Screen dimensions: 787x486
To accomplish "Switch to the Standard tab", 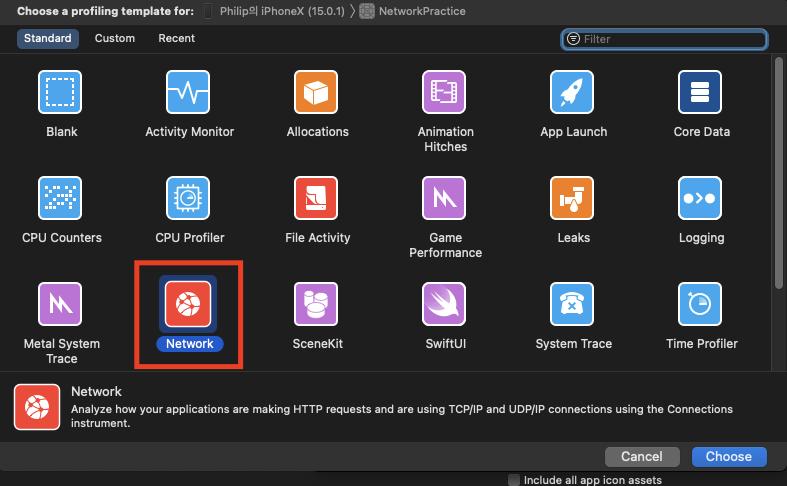I will [48, 38].
